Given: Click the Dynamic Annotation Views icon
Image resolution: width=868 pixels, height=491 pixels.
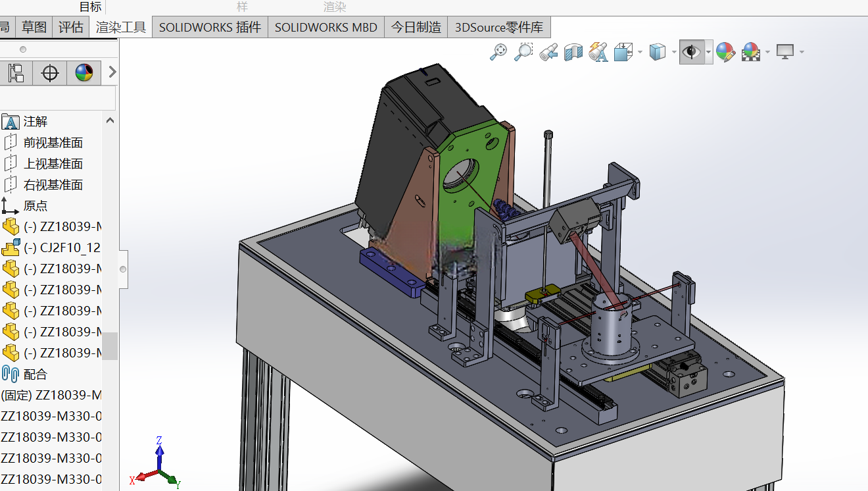Looking at the screenshot, I should tap(598, 51).
